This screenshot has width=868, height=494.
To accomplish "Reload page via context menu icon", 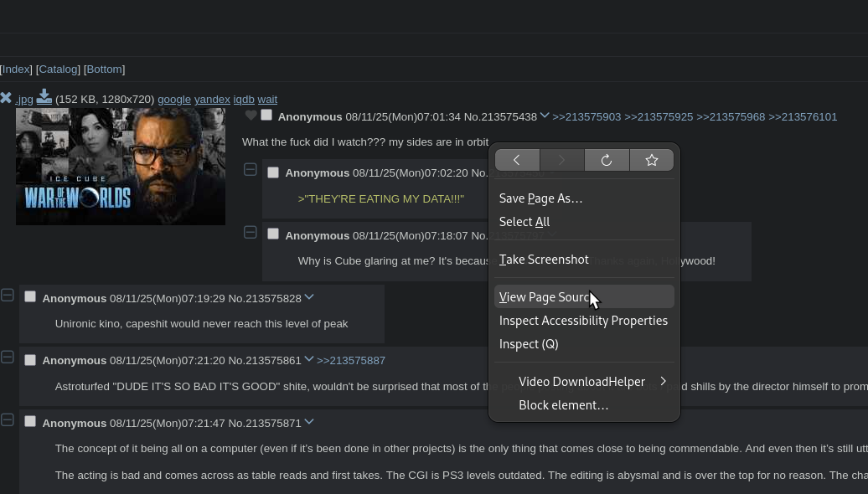I will click(607, 161).
